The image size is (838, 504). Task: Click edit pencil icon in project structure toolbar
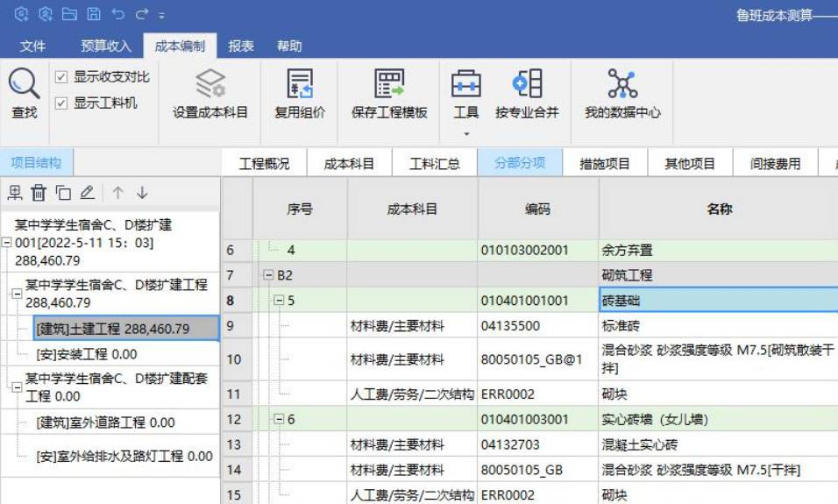click(x=87, y=193)
